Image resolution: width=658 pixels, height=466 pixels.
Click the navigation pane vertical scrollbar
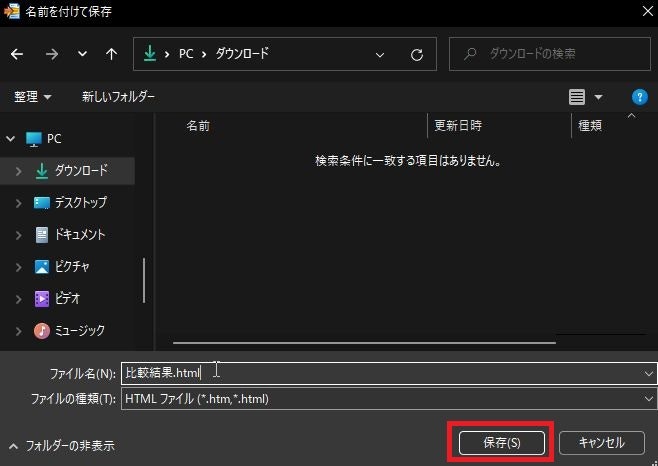pyautogui.click(x=144, y=280)
